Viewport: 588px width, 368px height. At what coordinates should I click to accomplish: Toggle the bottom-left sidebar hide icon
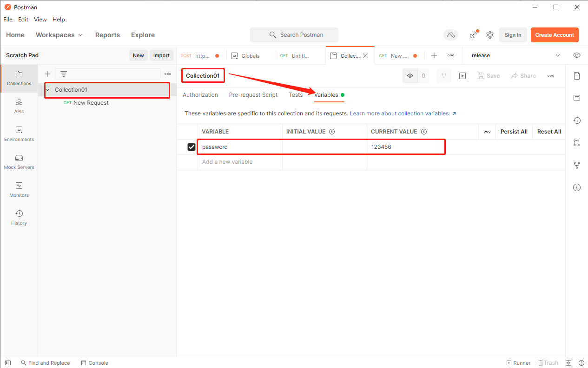point(7,363)
